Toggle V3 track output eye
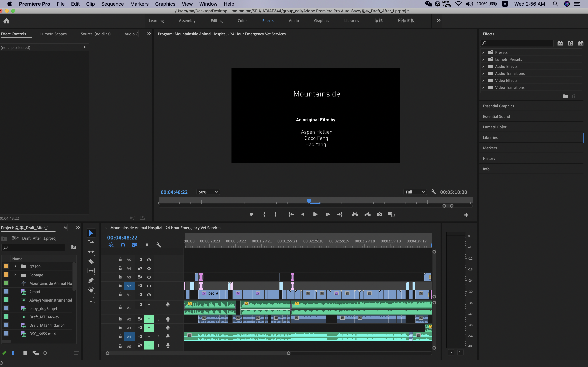This screenshot has width=588, height=367. pyautogui.click(x=149, y=277)
